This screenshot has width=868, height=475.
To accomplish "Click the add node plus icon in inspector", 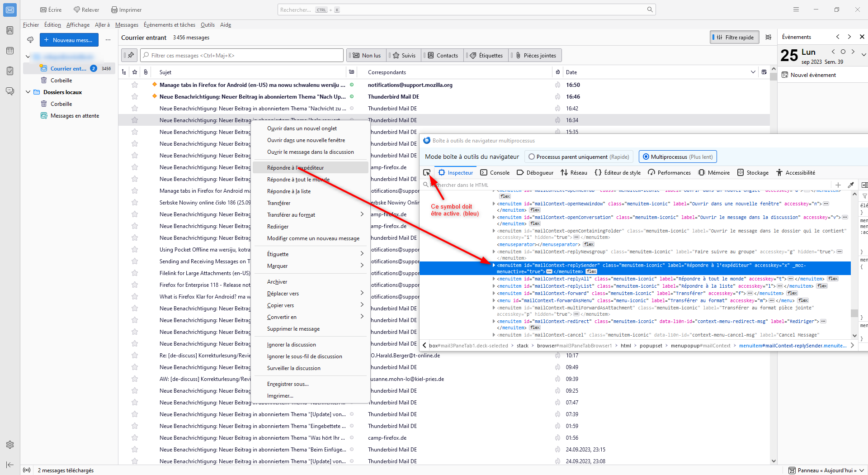I will point(838,185).
